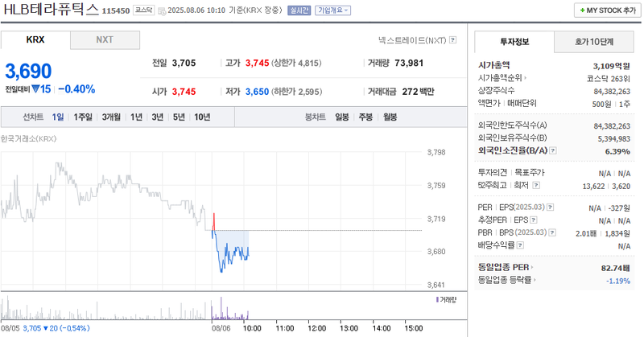Screen dimensions: 644x337
Task: Open help icon beside PBR BPS(2025.03)
Action: [x=552, y=232]
